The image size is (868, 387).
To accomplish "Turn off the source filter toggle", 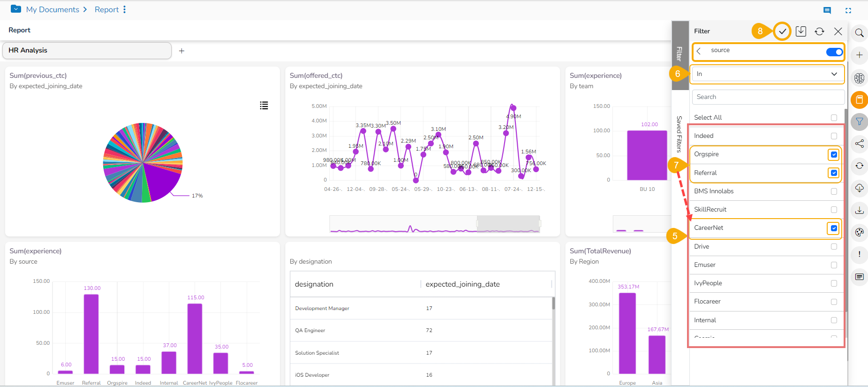I will click(x=834, y=52).
